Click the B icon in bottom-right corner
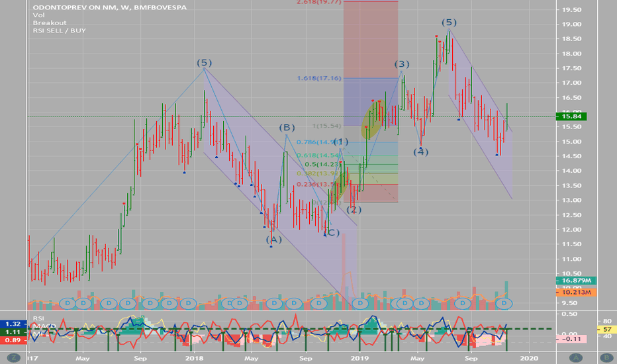The height and width of the screenshot is (364, 617). click(x=606, y=357)
